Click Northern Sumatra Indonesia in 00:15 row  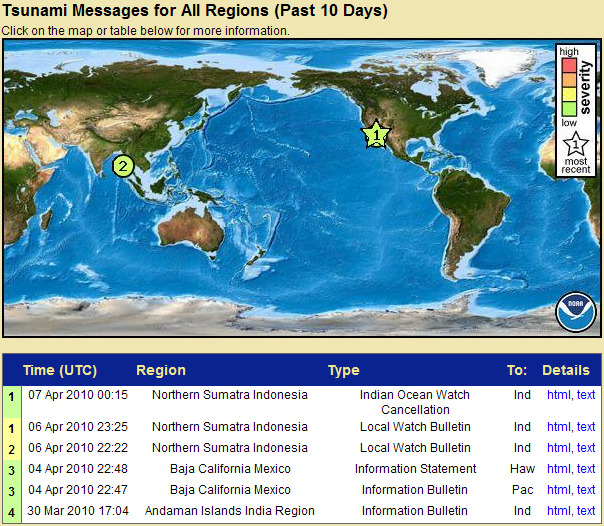pos(230,395)
